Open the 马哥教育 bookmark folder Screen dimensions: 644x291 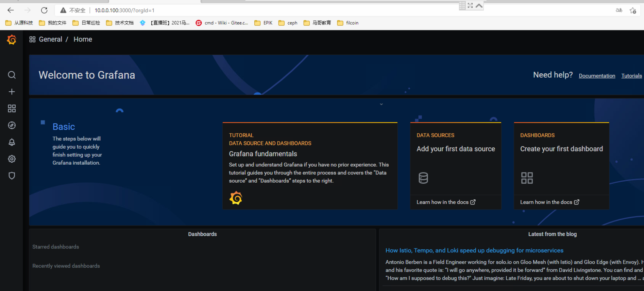pyautogui.click(x=317, y=23)
